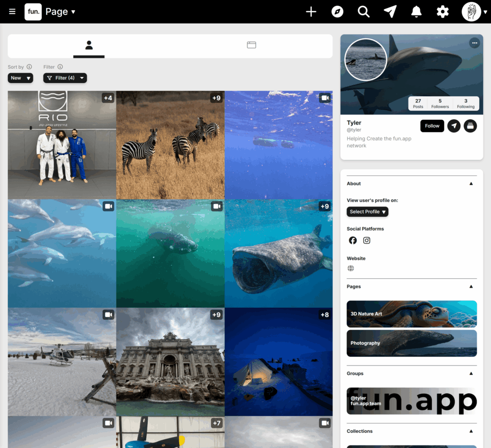Open Tyler's Instagram profile icon
Image resolution: width=491 pixels, height=448 pixels.
point(367,240)
